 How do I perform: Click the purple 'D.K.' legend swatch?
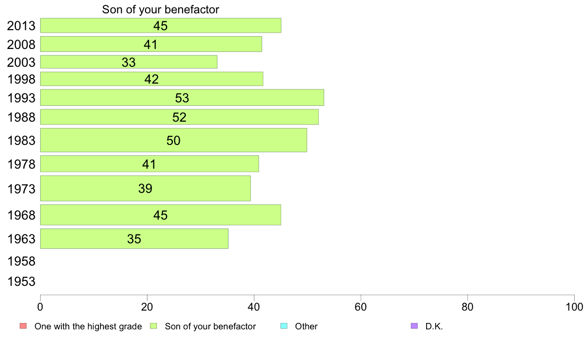point(414,326)
